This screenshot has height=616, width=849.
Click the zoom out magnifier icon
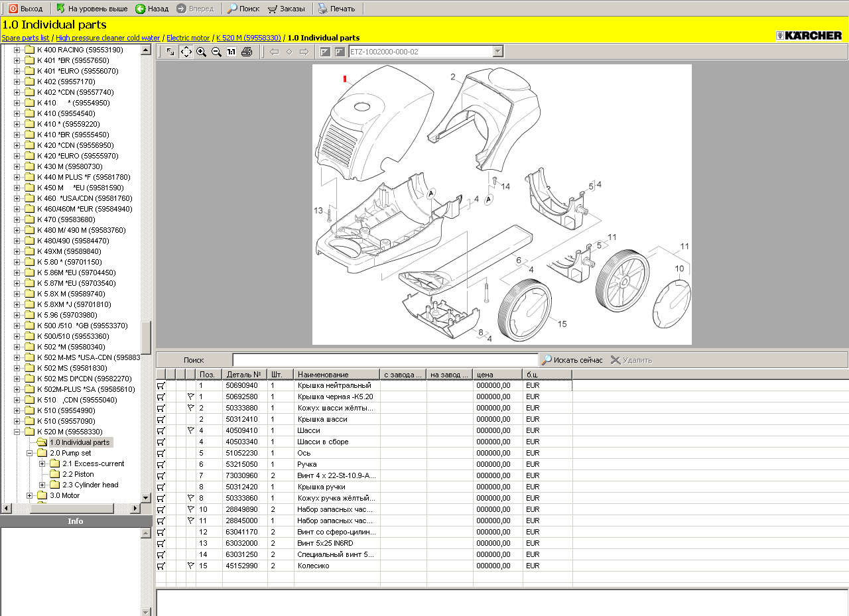pos(216,52)
